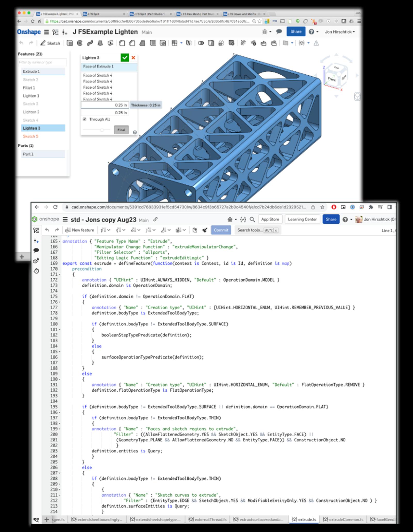Select the Extrude tool icon
This screenshot has height=532, width=413.
coord(70,43)
